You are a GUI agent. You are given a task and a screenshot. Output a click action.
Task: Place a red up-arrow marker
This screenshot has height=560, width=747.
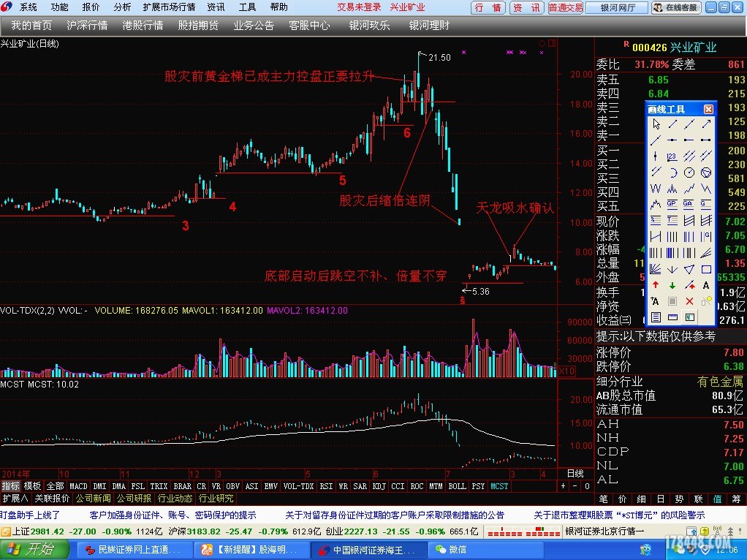[x=656, y=285]
